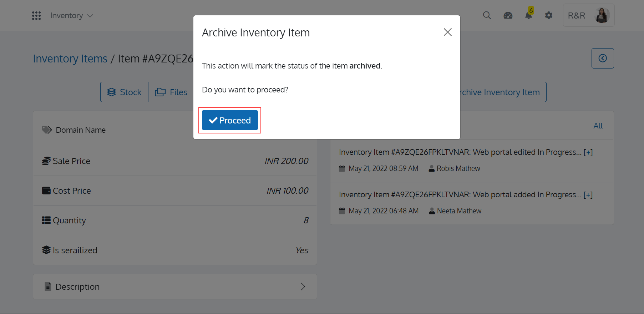This screenshot has height=314, width=644.
Task: Click the Archive Inventory Item button
Action: coord(503,92)
